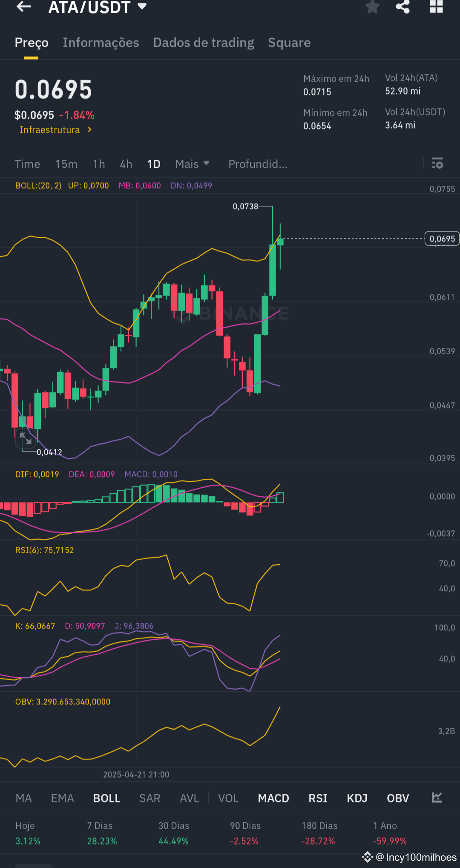This screenshot has height=868, width=460.
Task: Open the Profundidade depth view
Action: pos(258,164)
